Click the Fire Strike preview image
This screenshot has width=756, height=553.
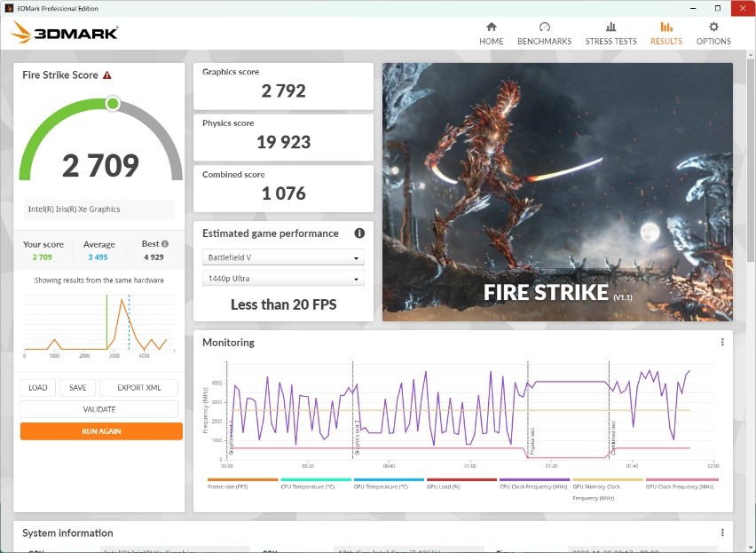(557, 192)
